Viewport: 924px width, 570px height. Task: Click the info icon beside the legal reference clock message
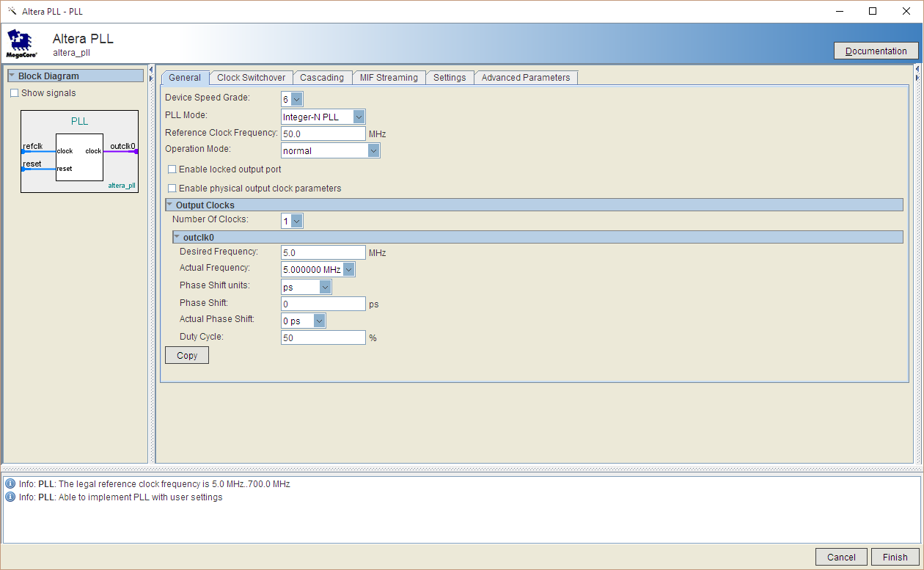click(10, 484)
